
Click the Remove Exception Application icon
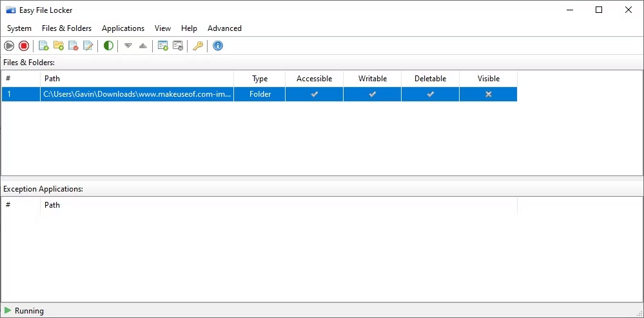(x=178, y=46)
